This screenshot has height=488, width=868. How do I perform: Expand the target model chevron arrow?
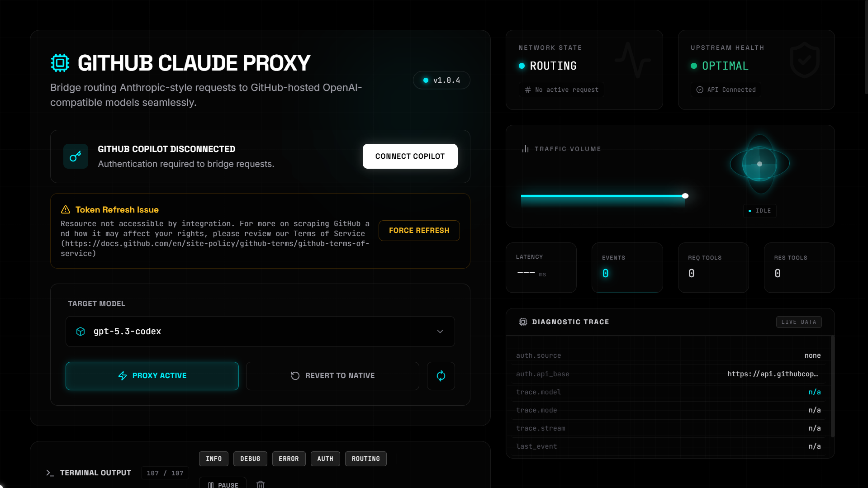(x=440, y=332)
